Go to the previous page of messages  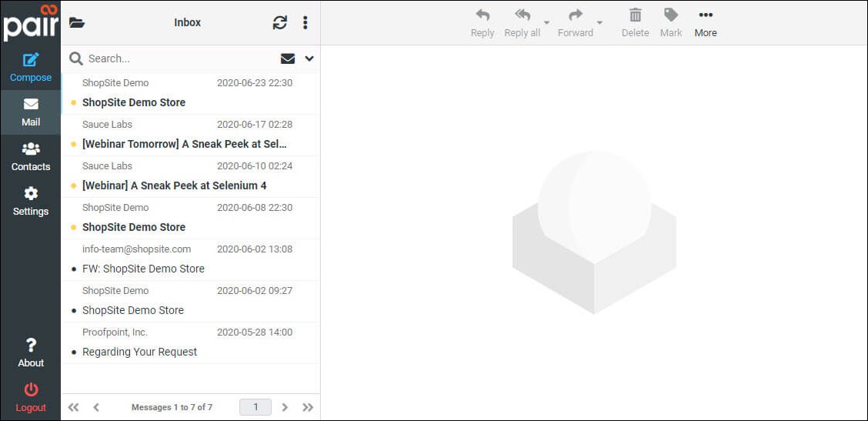coord(96,407)
